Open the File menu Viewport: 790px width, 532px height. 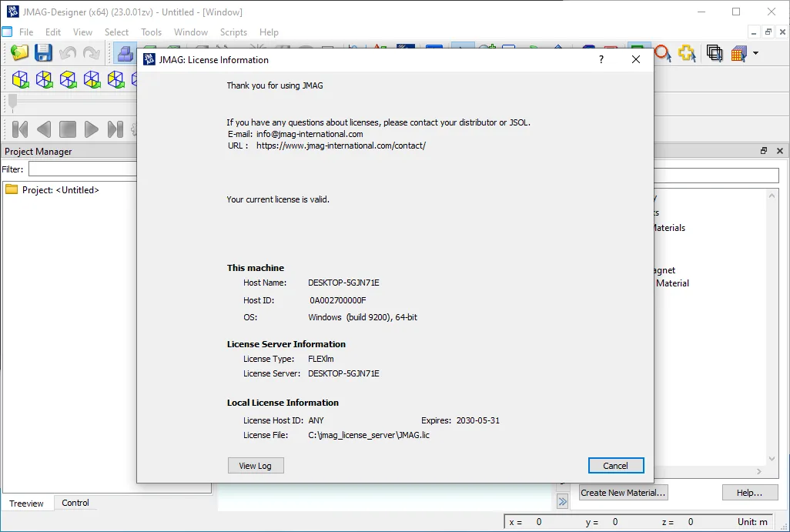tap(26, 32)
